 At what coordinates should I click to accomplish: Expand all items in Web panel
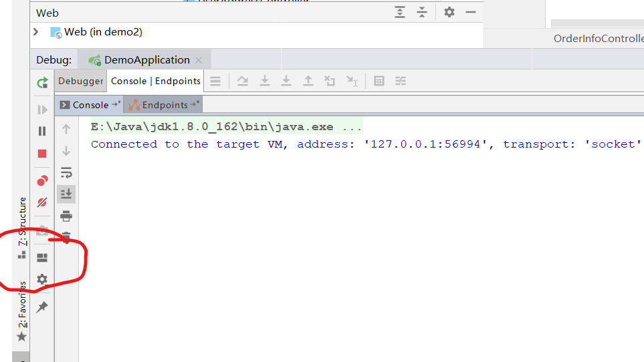coord(400,12)
